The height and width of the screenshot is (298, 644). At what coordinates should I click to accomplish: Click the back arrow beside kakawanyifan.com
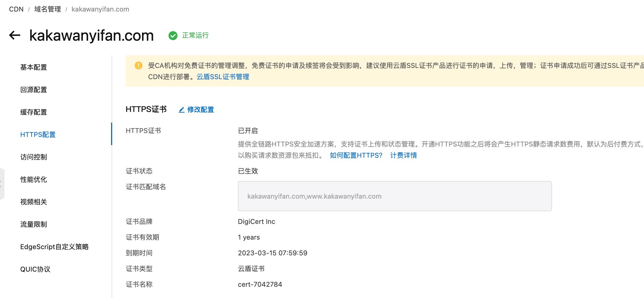tap(14, 35)
